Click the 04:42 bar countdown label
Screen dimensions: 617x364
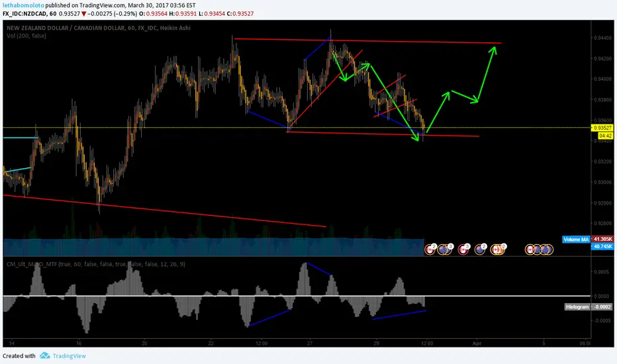pos(606,136)
